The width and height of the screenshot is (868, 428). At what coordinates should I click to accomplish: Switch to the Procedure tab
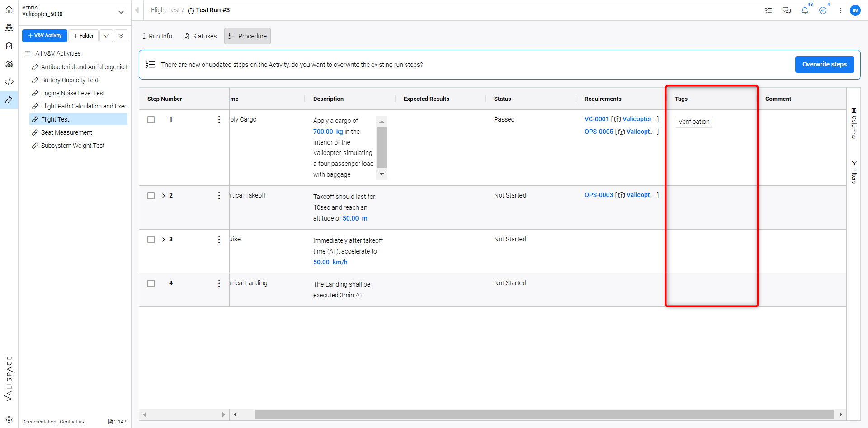[247, 36]
